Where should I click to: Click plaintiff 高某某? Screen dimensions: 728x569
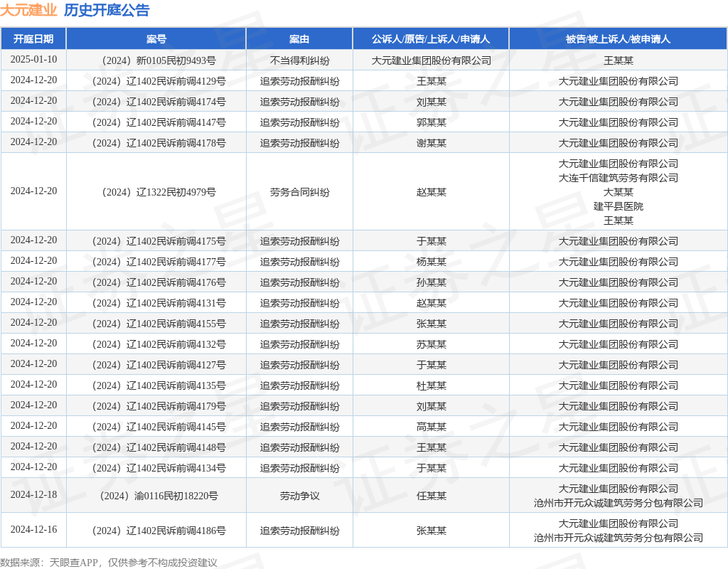click(x=431, y=427)
